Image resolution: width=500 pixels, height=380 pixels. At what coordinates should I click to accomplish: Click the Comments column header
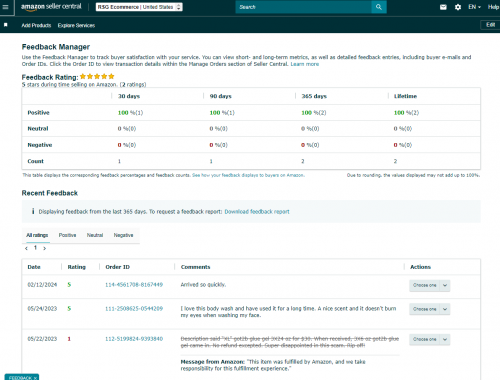[x=196, y=267]
